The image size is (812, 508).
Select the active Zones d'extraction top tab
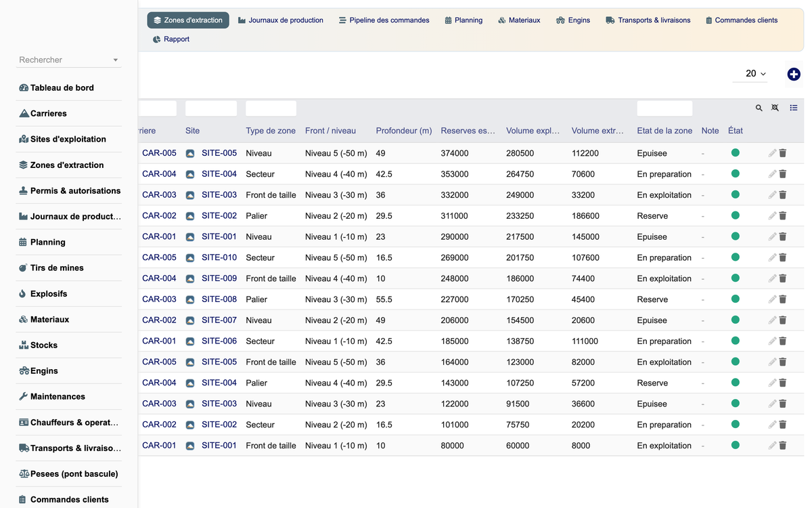188,20
